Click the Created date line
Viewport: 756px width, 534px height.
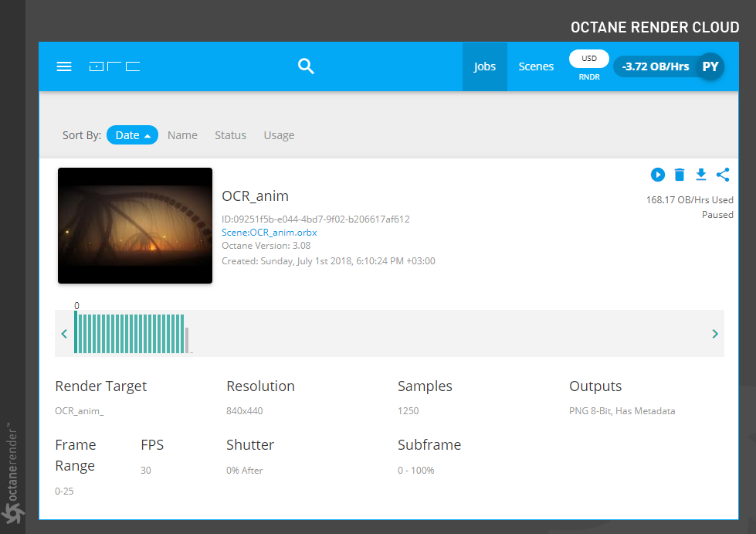pyautogui.click(x=328, y=261)
